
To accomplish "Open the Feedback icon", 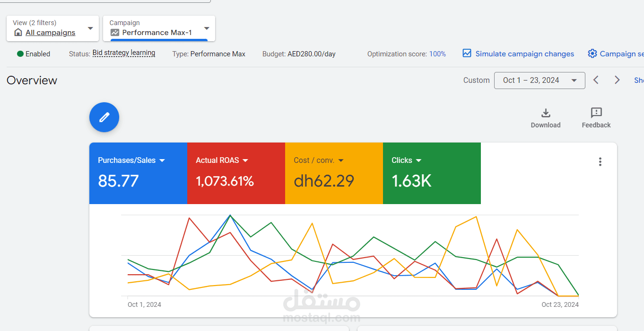I will click(596, 113).
